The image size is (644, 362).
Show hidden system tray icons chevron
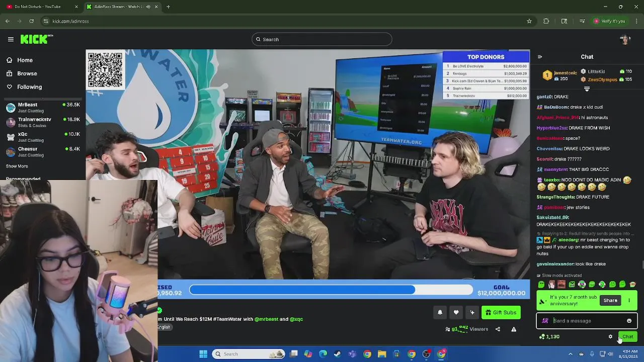tap(571, 354)
